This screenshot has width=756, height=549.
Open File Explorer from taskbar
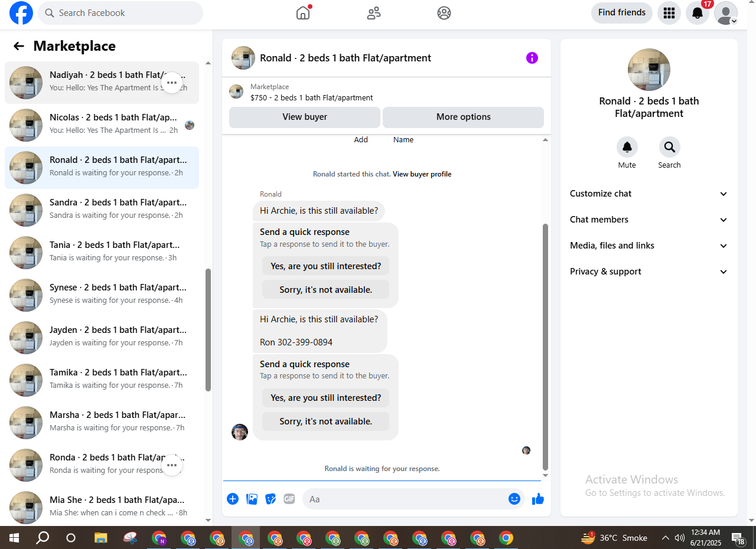click(x=101, y=538)
